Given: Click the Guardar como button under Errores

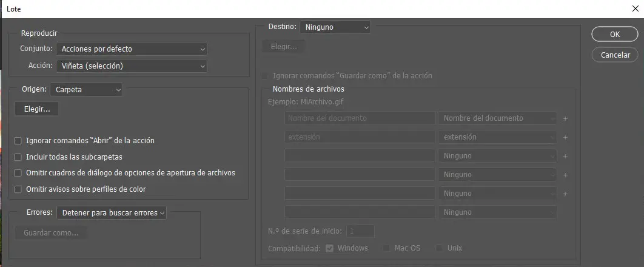Looking at the screenshot, I should 51,233.
